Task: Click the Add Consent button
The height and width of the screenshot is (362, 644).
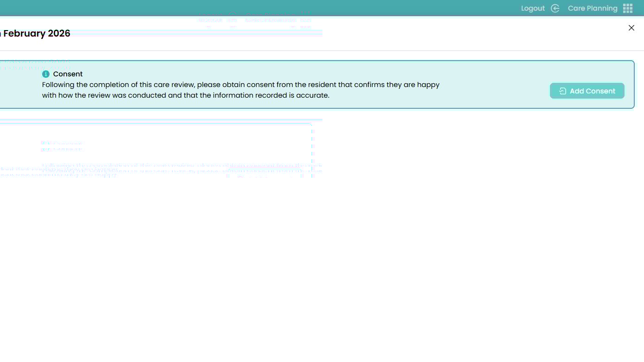Action: (x=587, y=91)
